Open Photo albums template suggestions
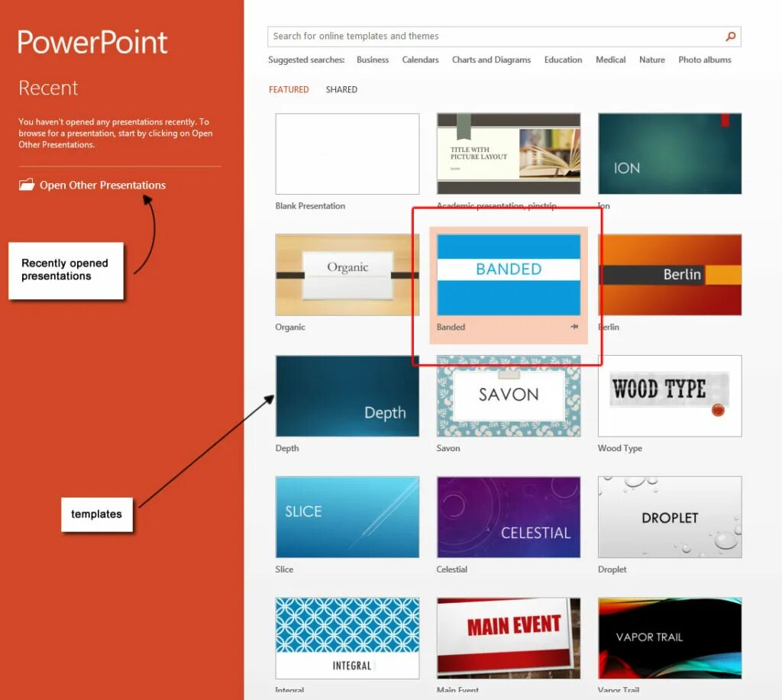The width and height of the screenshot is (782, 700). 704,60
